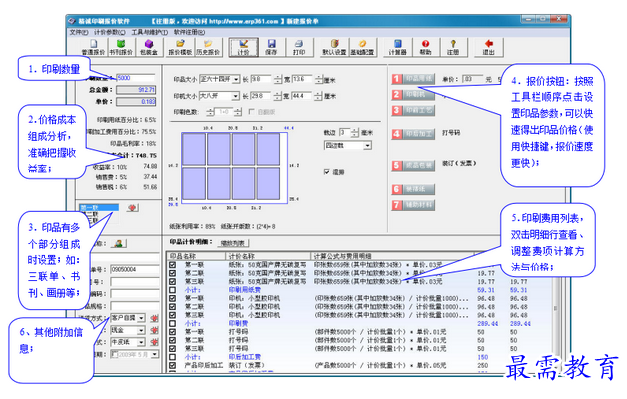Open 书刊报价 book quote tool
The height and width of the screenshot is (399, 627).
(121, 47)
